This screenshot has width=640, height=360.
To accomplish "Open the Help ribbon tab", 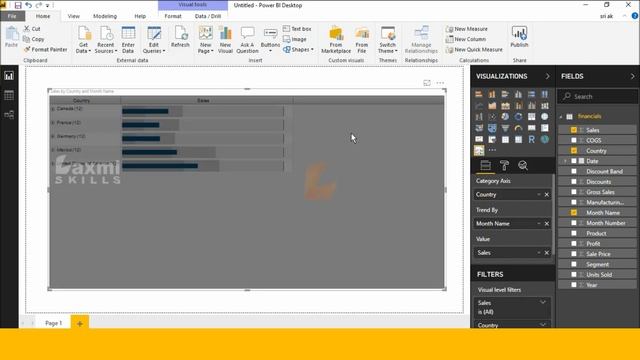I will (140, 16).
